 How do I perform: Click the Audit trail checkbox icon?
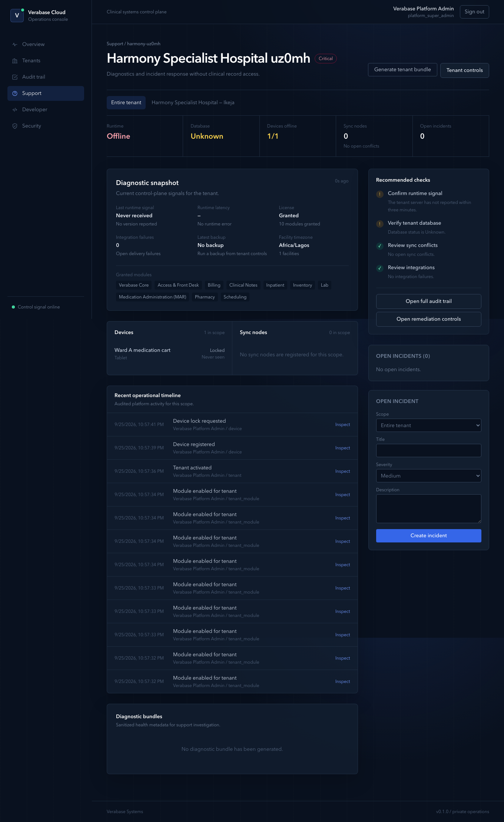(15, 77)
